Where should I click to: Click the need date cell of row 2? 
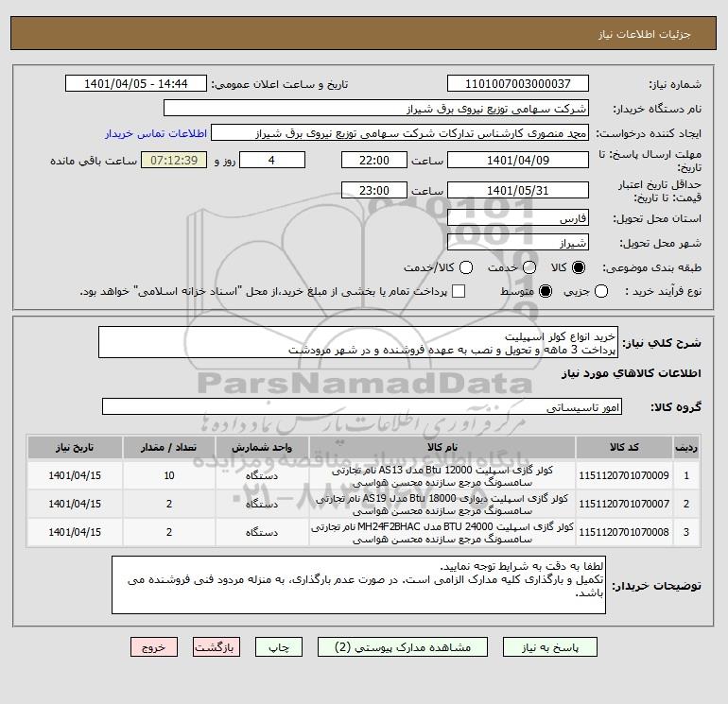(x=75, y=504)
